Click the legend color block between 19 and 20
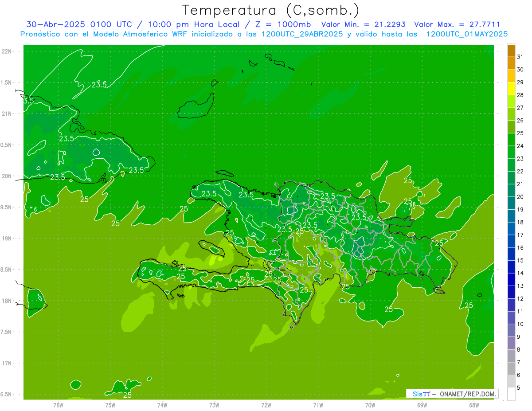532x411 pixels. coord(511,203)
